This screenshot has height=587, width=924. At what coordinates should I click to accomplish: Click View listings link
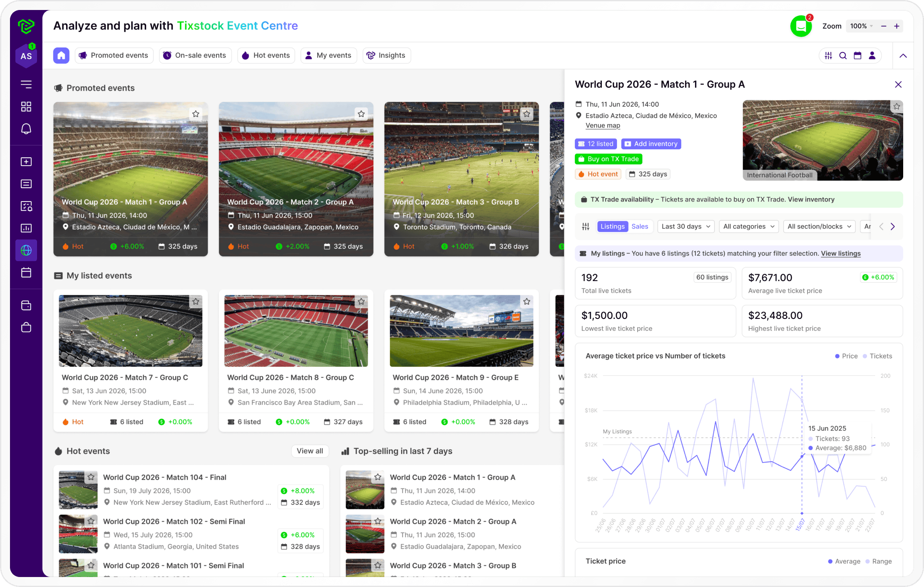pyautogui.click(x=841, y=254)
